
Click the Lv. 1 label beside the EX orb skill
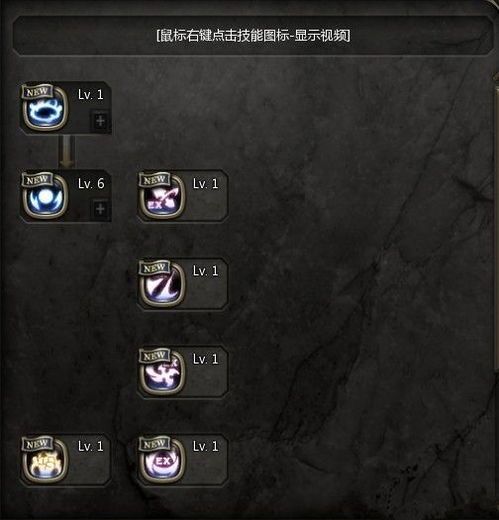pyautogui.click(x=206, y=446)
